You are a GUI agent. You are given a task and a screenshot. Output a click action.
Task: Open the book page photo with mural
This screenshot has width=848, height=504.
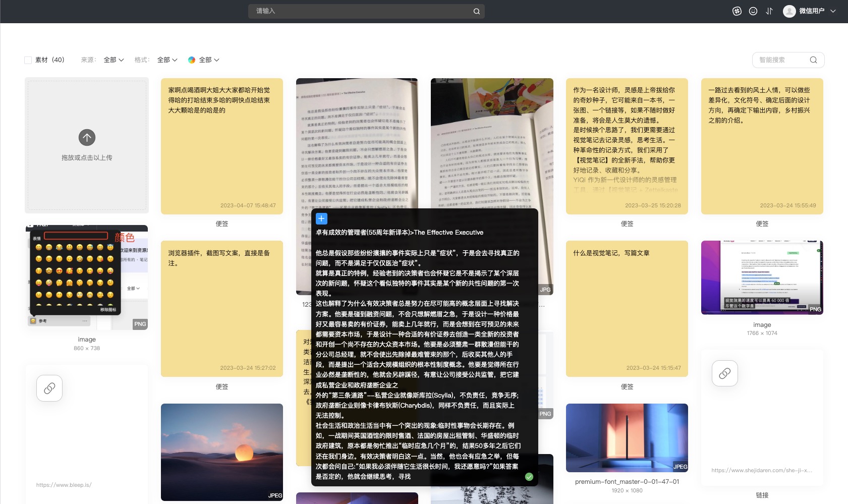coord(492,144)
